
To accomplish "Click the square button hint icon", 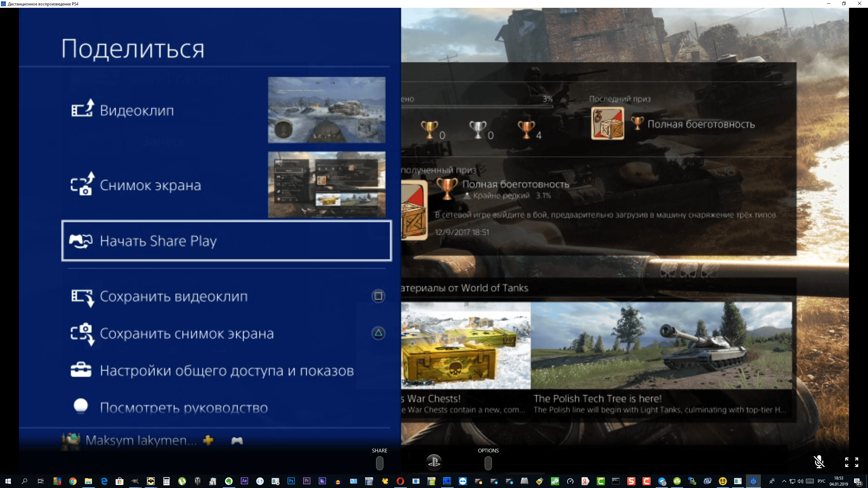I will (x=378, y=296).
